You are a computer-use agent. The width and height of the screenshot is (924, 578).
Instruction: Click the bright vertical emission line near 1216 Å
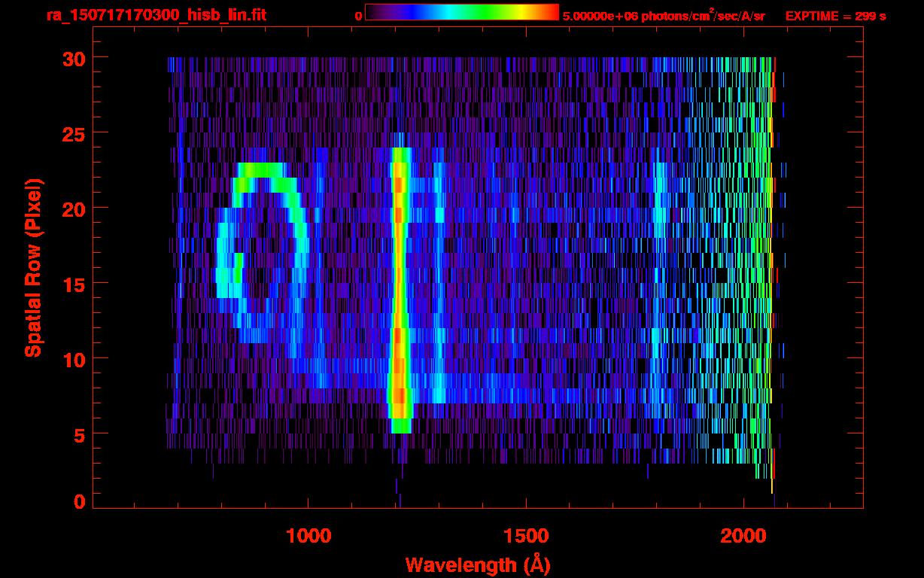click(400, 290)
